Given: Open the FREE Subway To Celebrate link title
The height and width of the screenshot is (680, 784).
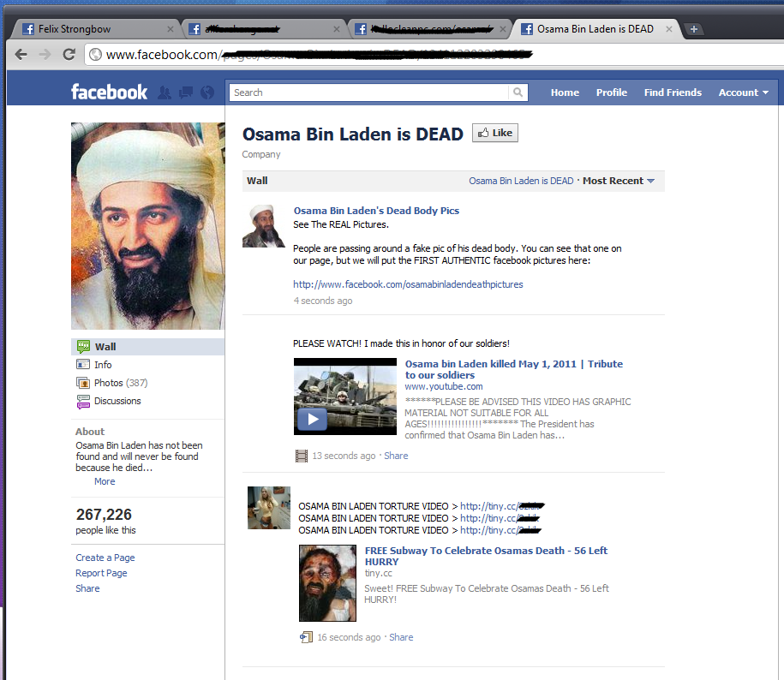Looking at the screenshot, I should tap(486, 556).
